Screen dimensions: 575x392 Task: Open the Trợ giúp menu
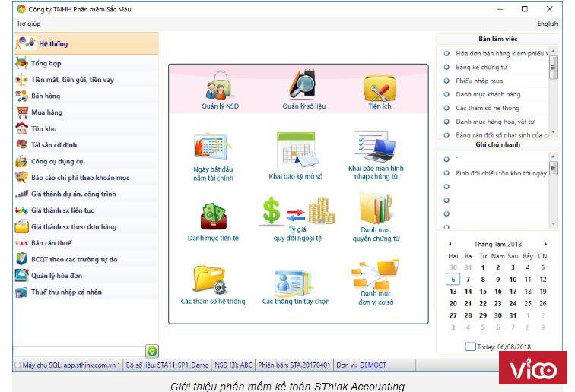pos(28,24)
